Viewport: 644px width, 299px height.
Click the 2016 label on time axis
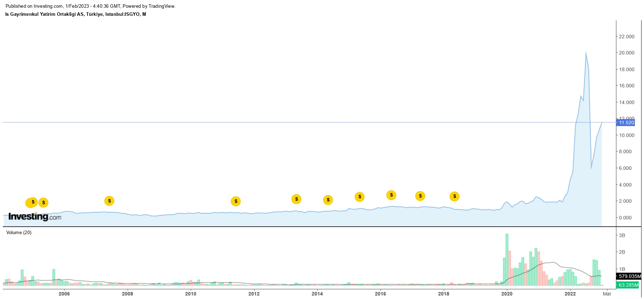pos(380,294)
